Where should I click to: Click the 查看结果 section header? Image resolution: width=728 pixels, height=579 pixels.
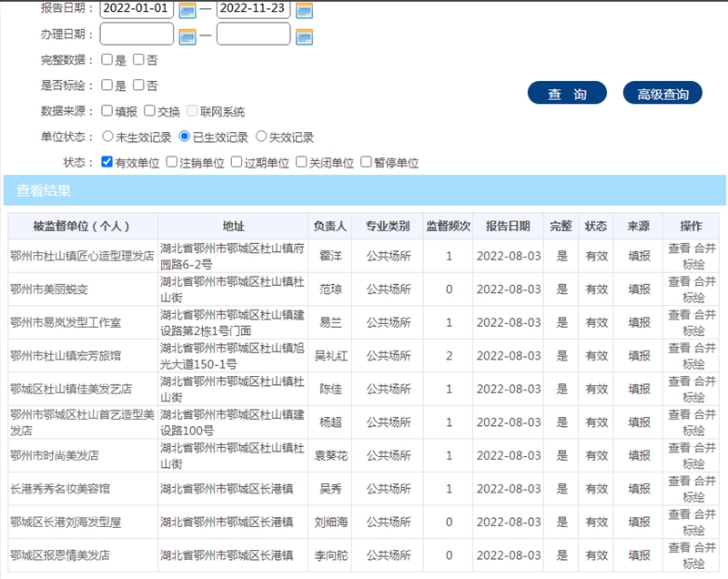[x=365, y=190]
